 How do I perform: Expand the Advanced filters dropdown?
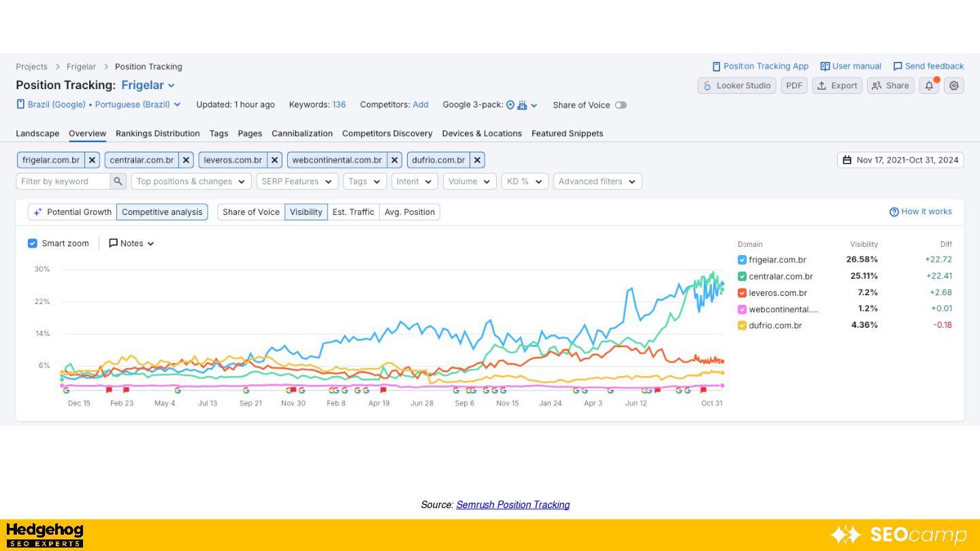(597, 182)
